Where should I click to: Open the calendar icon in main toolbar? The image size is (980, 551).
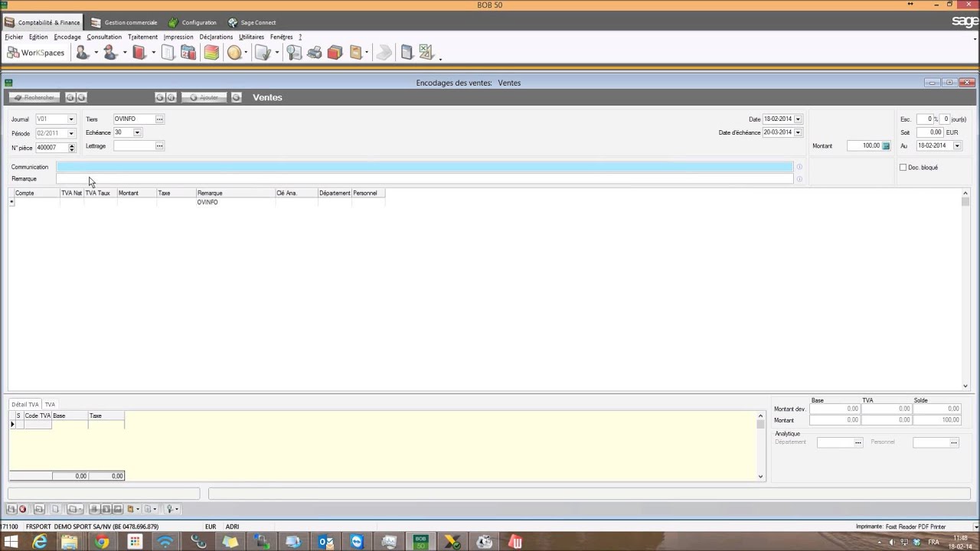188,53
